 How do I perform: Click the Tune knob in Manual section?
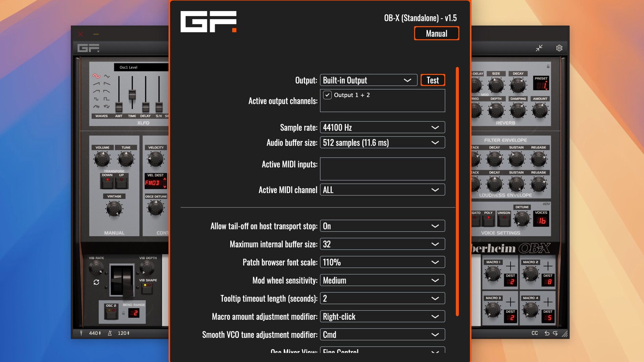pyautogui.click(x=126, y=159)
